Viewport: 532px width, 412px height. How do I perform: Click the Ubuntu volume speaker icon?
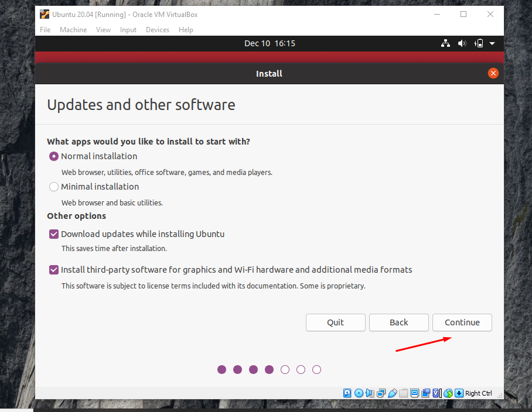[x=462, y=43]
